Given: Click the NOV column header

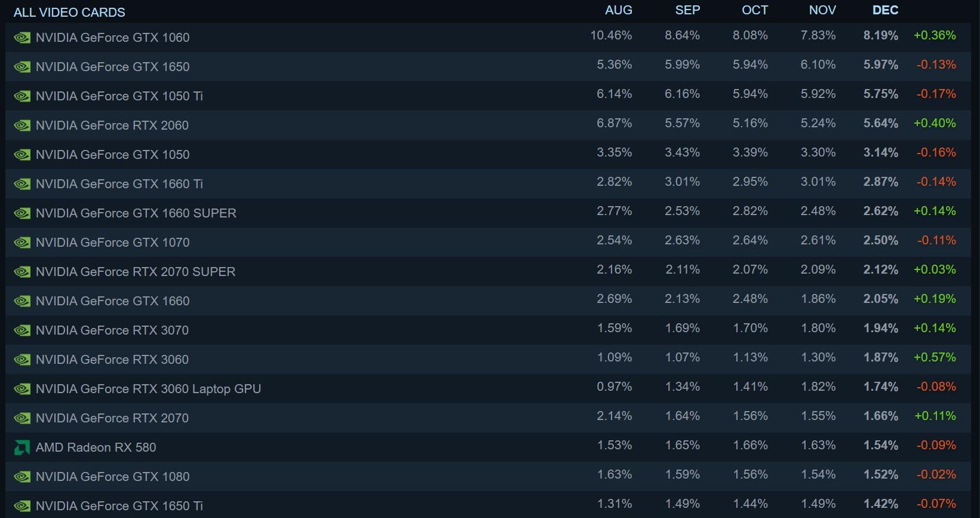Looking at the screenshot, I should click(x=822, y=10).
